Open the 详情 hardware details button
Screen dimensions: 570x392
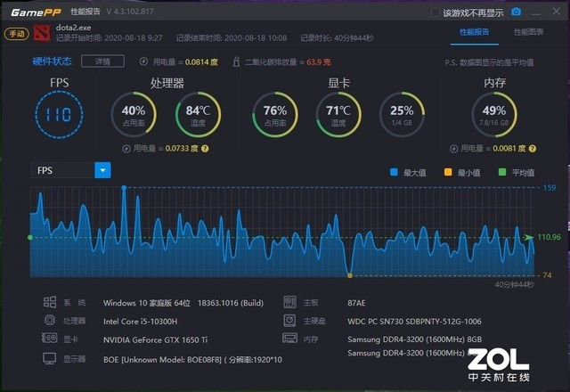102,61
